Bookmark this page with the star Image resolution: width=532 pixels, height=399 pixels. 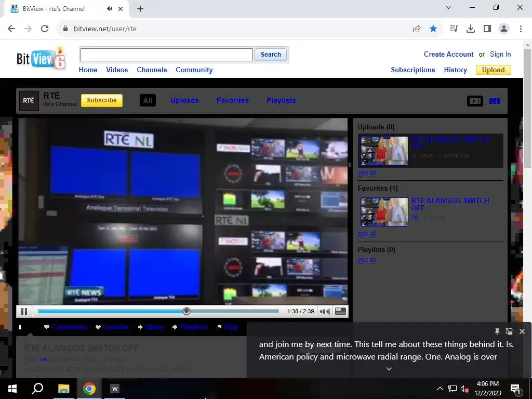[433, 29]
